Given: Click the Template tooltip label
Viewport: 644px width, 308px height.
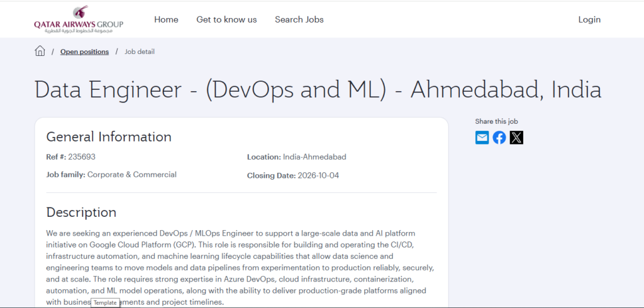Looking at the screenshot, I should coord(105,303).
